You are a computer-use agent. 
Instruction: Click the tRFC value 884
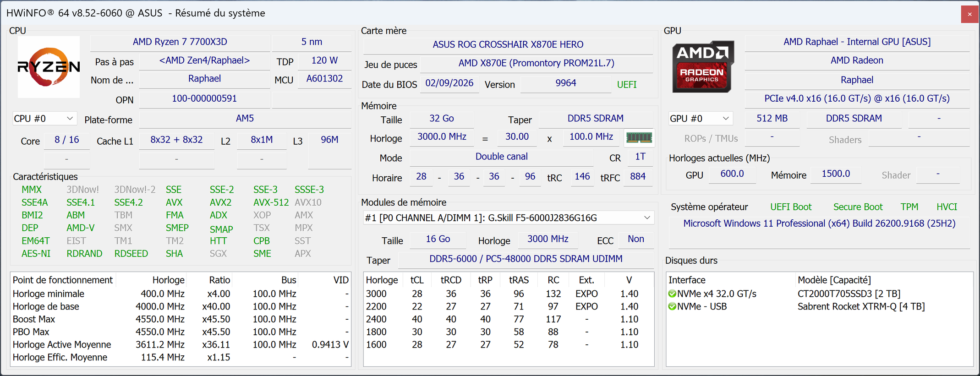(x=638, y=177)
